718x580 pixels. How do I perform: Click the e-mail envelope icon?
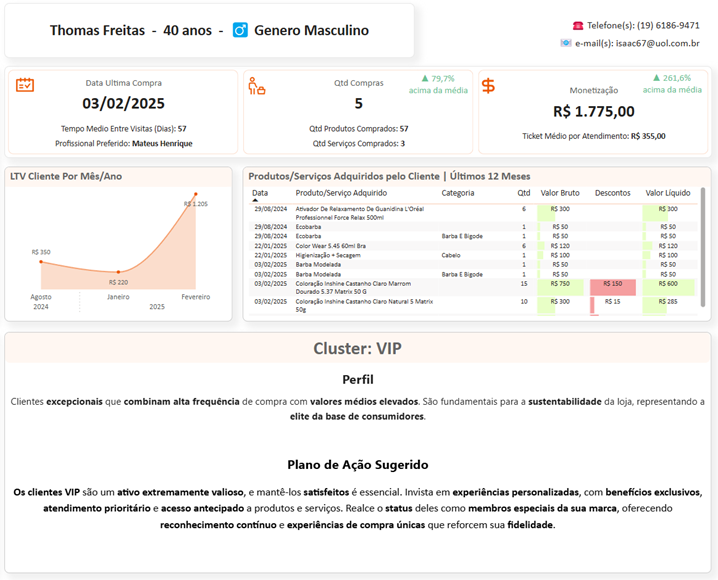pyautogui.click(x=566, y=44)
